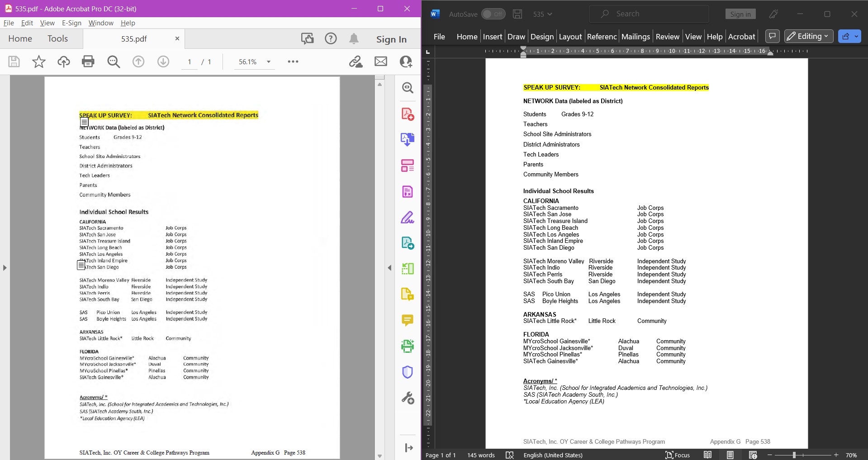This screenshot has width=868, height=460.
Task: Share a link to the PDF
Action: [356, 62]
